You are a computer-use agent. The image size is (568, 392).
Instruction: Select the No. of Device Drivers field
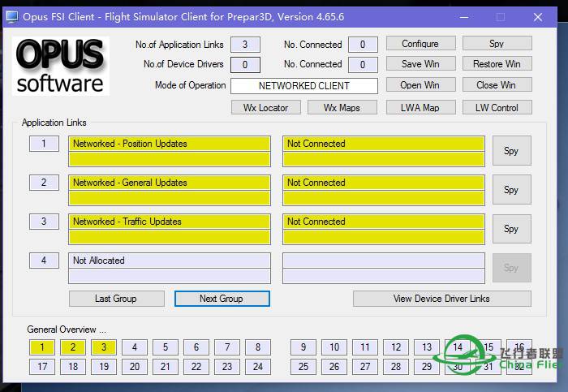point(245,65)
